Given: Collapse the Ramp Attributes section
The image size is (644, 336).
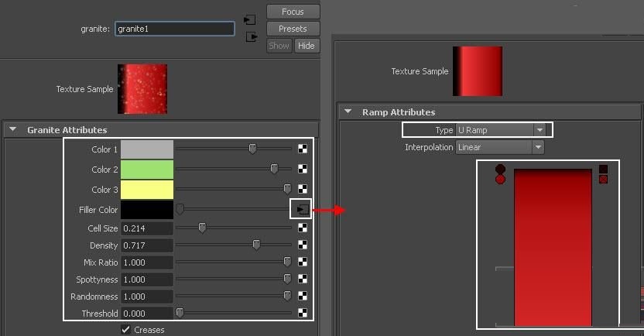Looking at the screenshot, I should tap(348, 111).
